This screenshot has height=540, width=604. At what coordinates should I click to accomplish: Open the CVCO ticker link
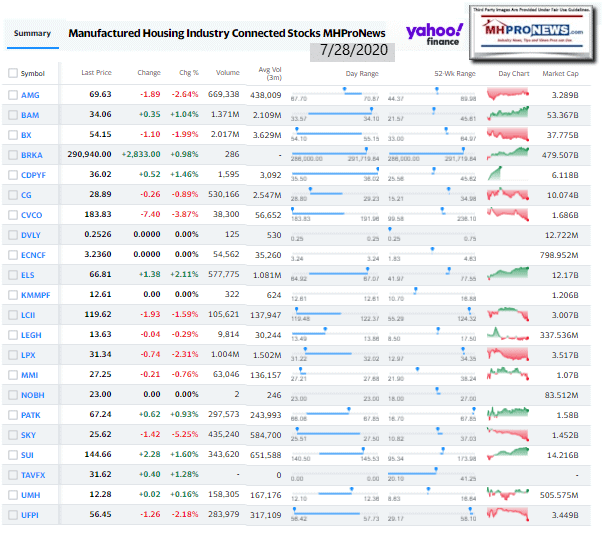click(x=32, y=215)
